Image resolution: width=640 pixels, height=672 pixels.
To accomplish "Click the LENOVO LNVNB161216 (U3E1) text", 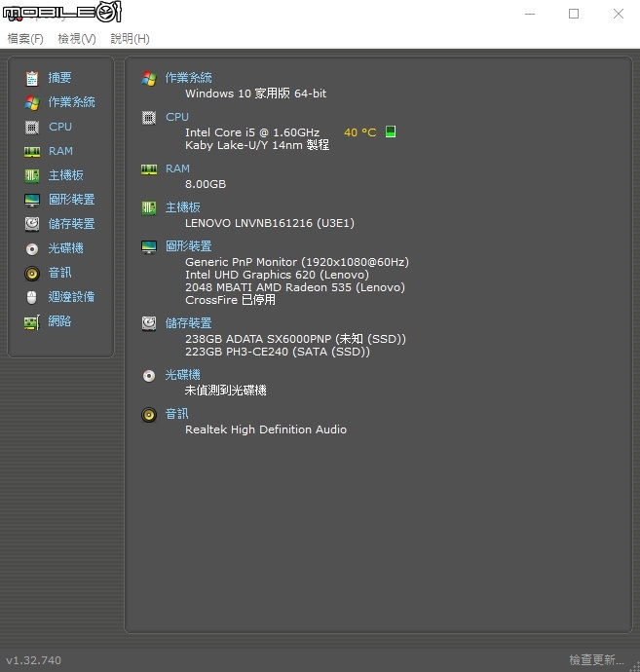I will click(x=270, y=223).
